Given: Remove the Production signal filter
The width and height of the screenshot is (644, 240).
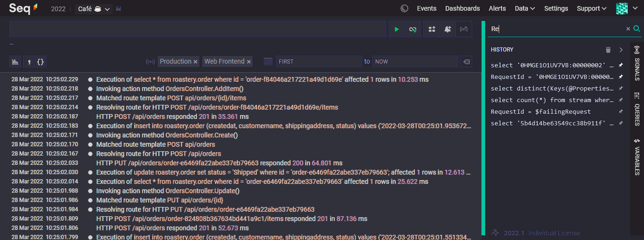Looking at the screenshot, I should 195,62.
